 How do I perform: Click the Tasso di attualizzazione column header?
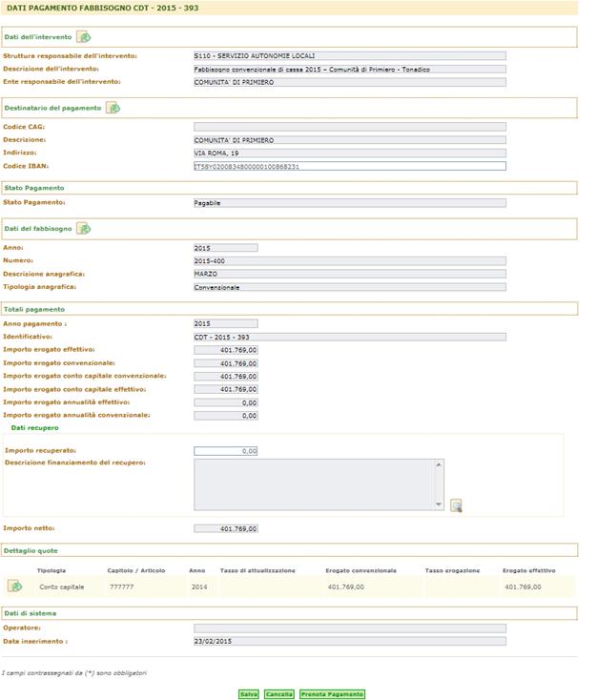[x=257, y=570]
